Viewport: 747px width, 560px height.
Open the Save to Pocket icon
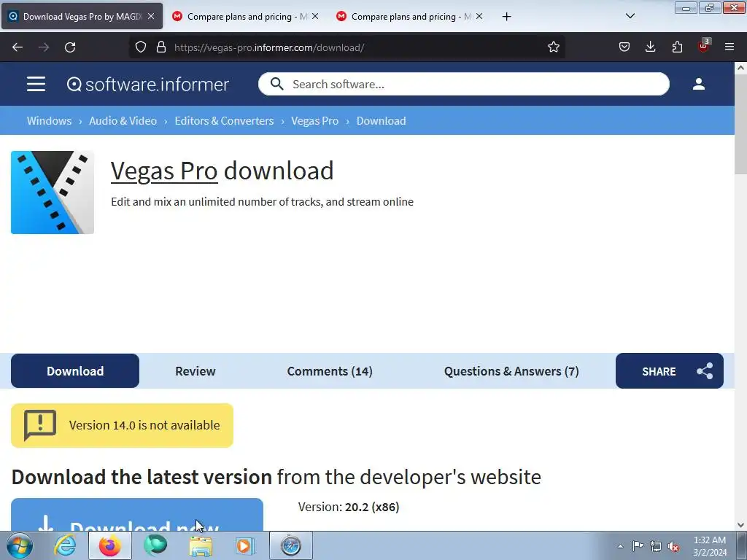(624, 47)
